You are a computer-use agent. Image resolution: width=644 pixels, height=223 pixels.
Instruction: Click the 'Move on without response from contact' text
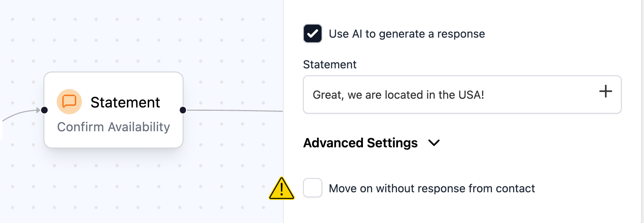(x=432, y=188)
